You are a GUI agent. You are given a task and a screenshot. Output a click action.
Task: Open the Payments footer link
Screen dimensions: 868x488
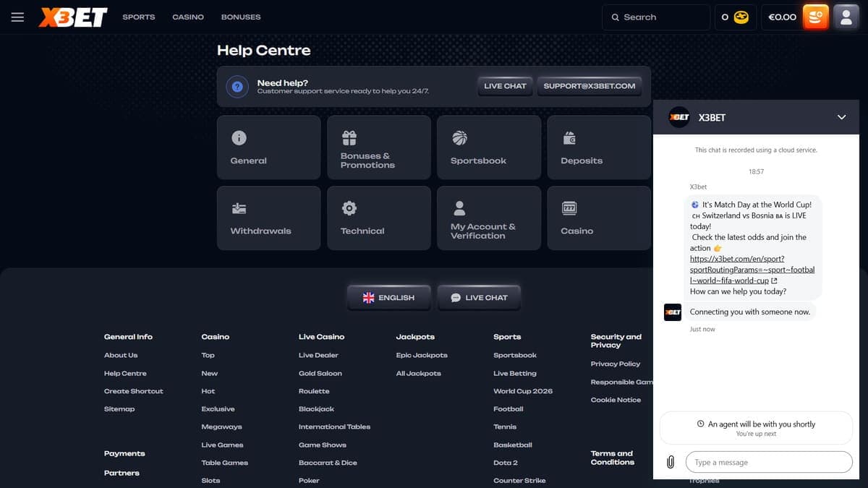[x=124, y=453]
